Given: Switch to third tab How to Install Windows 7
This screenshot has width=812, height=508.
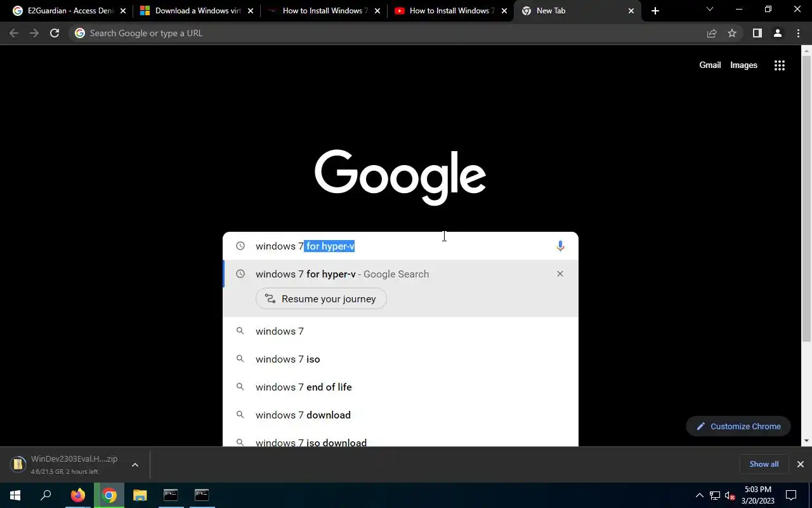Looking at the screenshot, I should pos(324,11).
